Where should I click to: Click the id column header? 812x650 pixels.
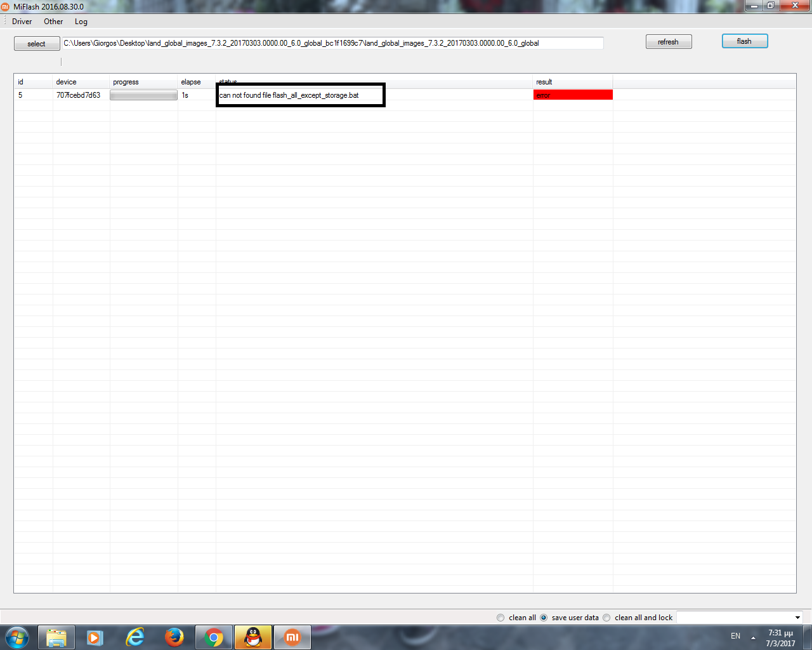coord(34,82)
